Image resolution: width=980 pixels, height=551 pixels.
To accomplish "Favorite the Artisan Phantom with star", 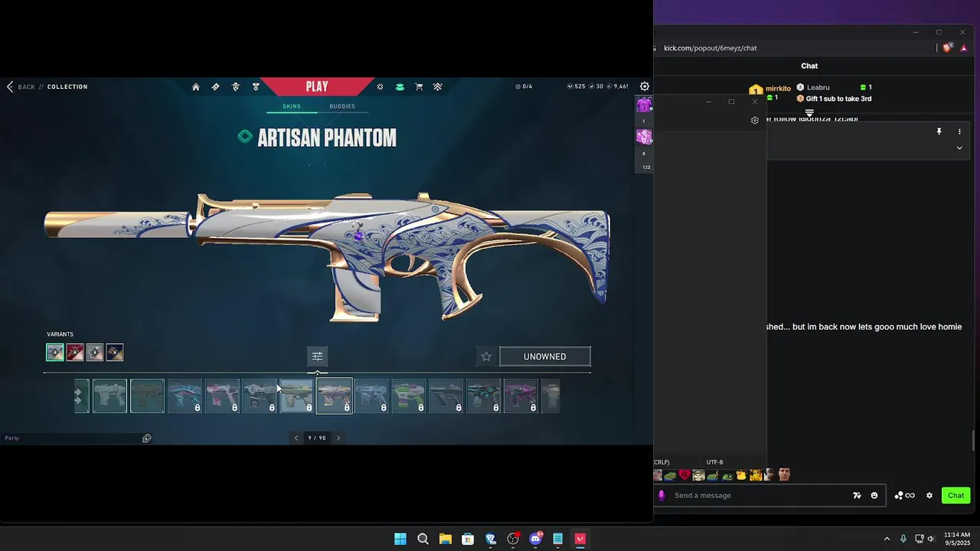I will click(486, 357).
